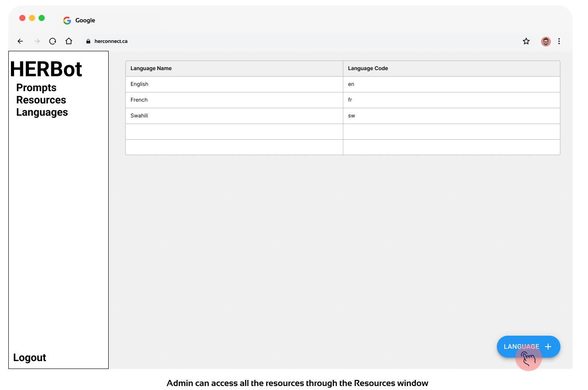Open Resources in the sidebar
Viewport: 588px width, 390px height.
(41, 100)
